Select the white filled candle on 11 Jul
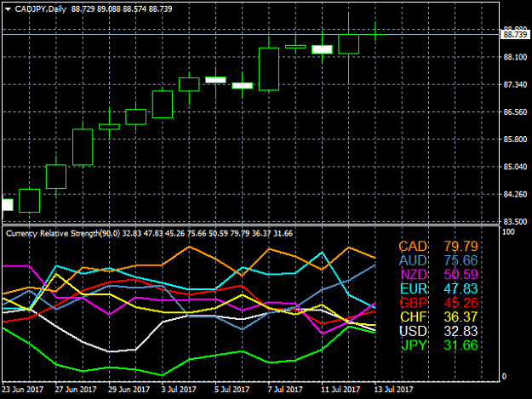Viewport: 532px width, 399px height. tap(322, 49)
